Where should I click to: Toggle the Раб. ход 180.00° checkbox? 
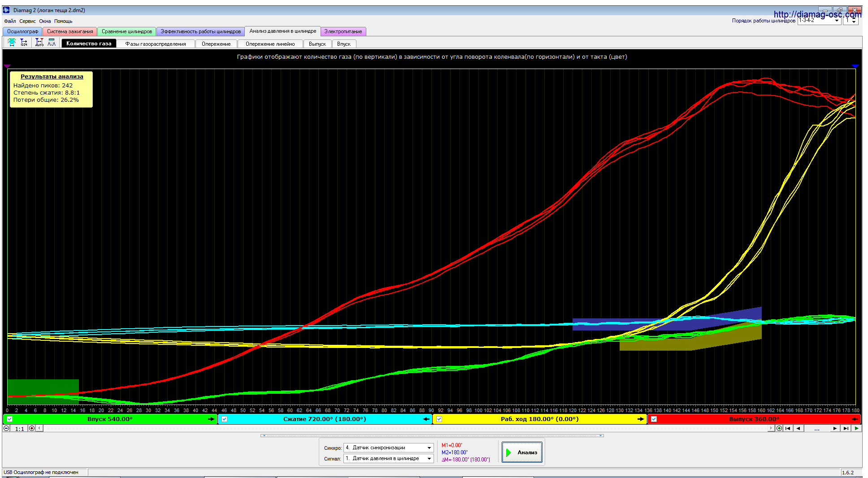pyautogui.click(x=439, y=419)
